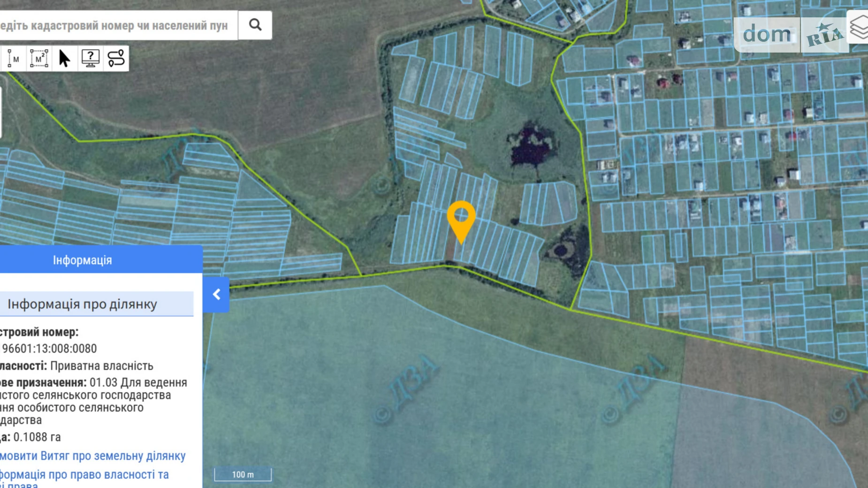Open Інформація про право власності link
868x488 pixels.
84,475
